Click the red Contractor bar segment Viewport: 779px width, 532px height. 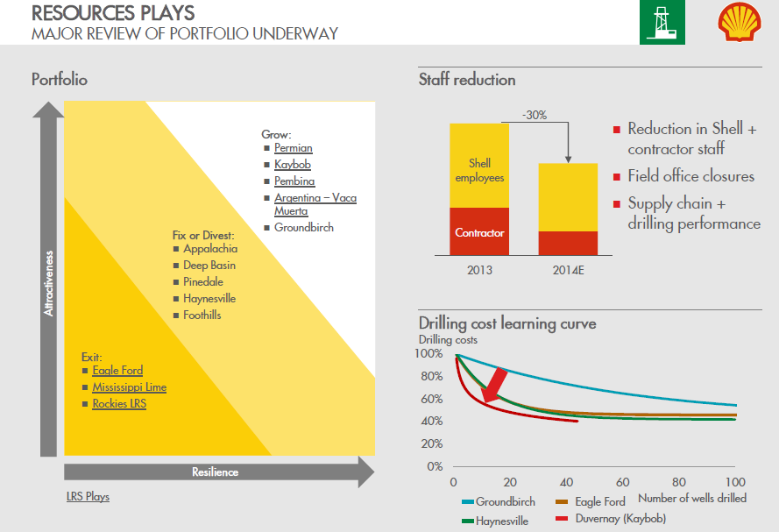(x=478, y=231)
